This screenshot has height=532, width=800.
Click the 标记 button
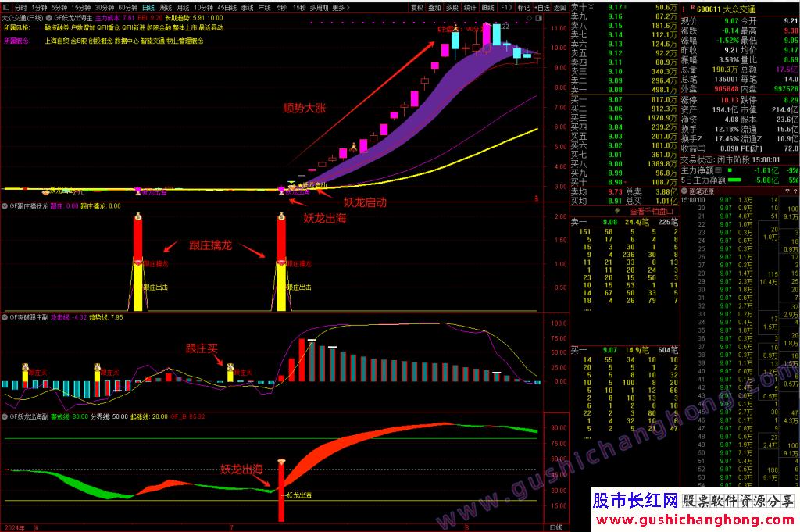(x=523, y=8)
